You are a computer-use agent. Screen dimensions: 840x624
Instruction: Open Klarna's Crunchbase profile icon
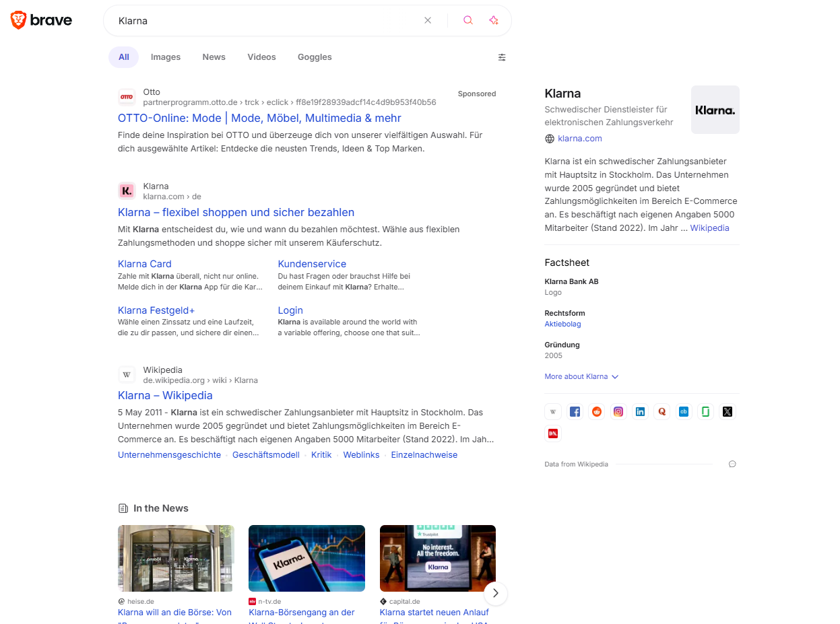point(684,412)
